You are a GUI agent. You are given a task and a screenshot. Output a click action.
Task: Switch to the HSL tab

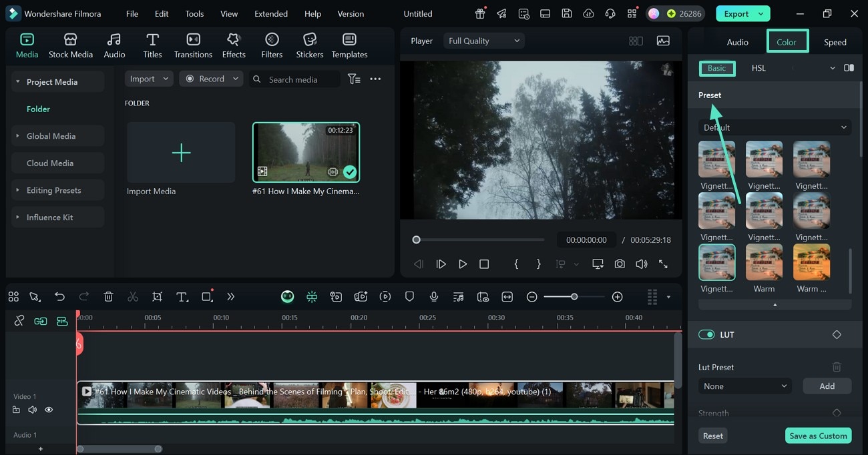[758, 68]
